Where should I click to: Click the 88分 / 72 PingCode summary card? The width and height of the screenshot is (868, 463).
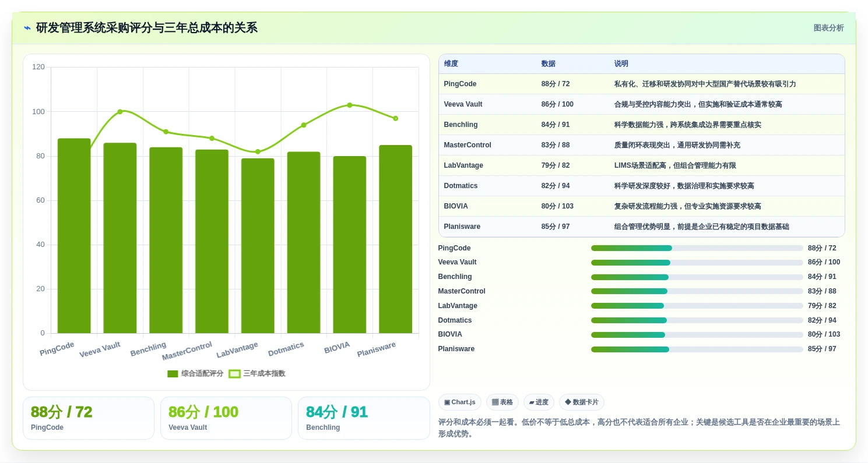(89, 418)
